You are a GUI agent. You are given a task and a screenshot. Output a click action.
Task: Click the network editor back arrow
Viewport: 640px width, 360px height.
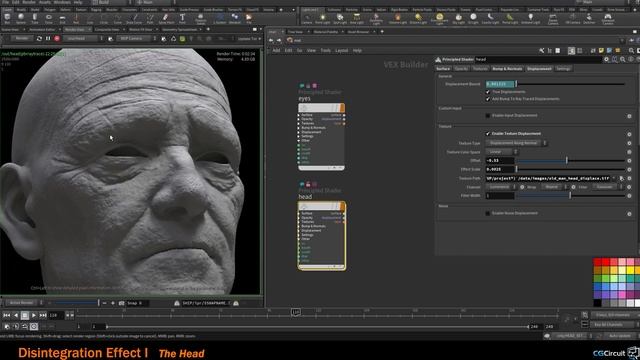click(x=271, y=40)
